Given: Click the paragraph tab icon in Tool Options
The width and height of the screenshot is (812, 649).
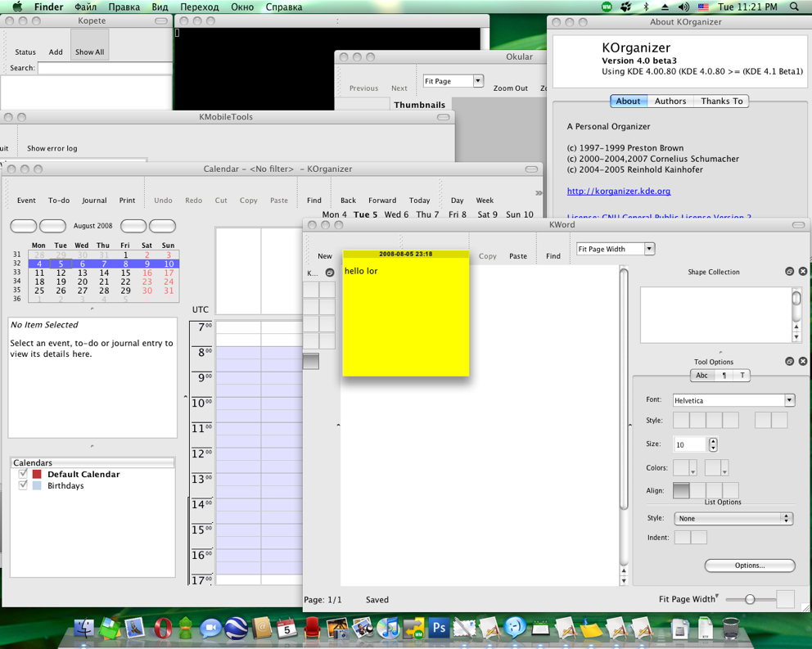Looking at the screenshot, I should pyautogui.click(x=724, y=376).
